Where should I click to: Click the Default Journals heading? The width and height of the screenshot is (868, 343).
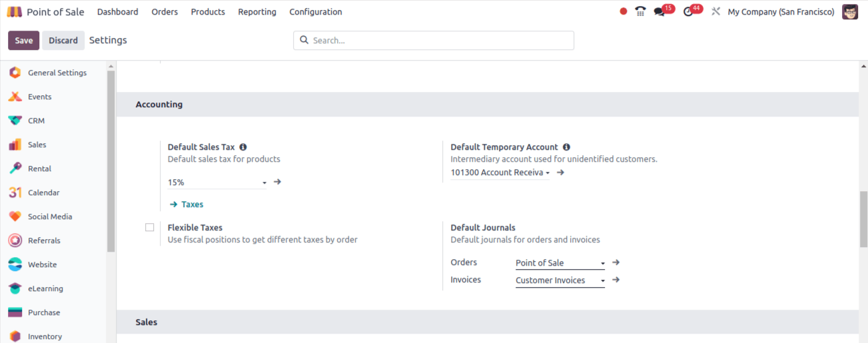[483, 228]
